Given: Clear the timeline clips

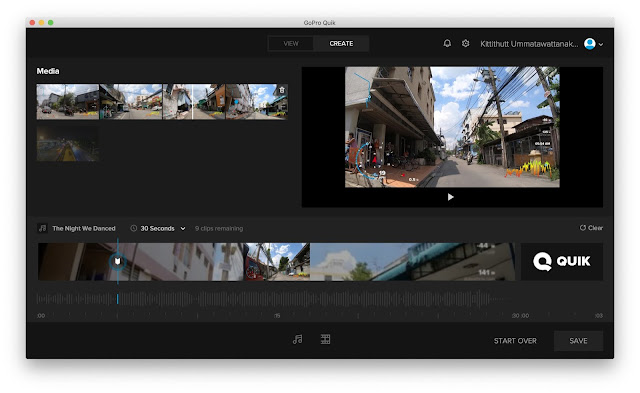Looking at the screenshot, I should point(591,228).
